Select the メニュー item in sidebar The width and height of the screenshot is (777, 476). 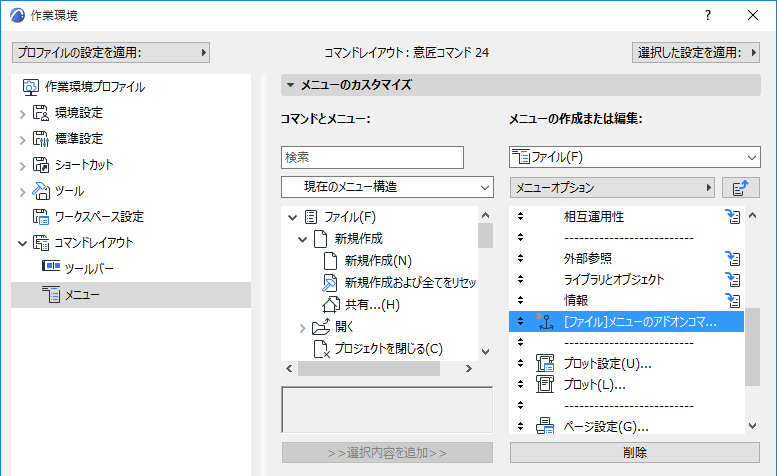tap(83, 294)
